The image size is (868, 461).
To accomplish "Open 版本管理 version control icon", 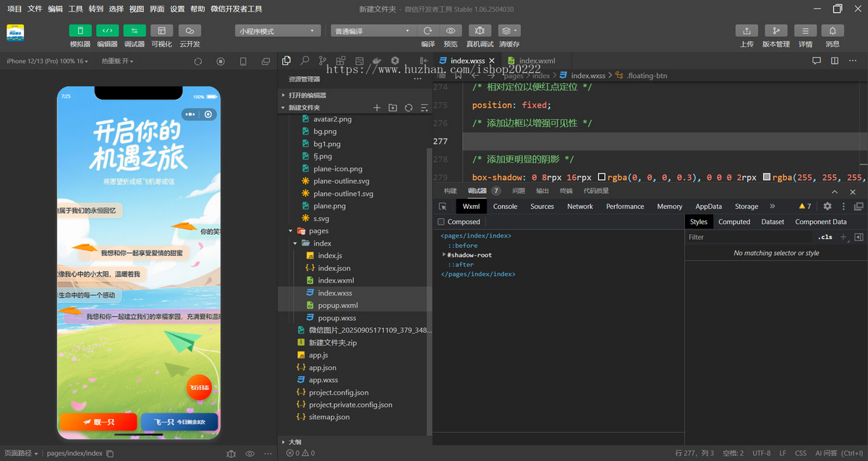I will (776, 31).
